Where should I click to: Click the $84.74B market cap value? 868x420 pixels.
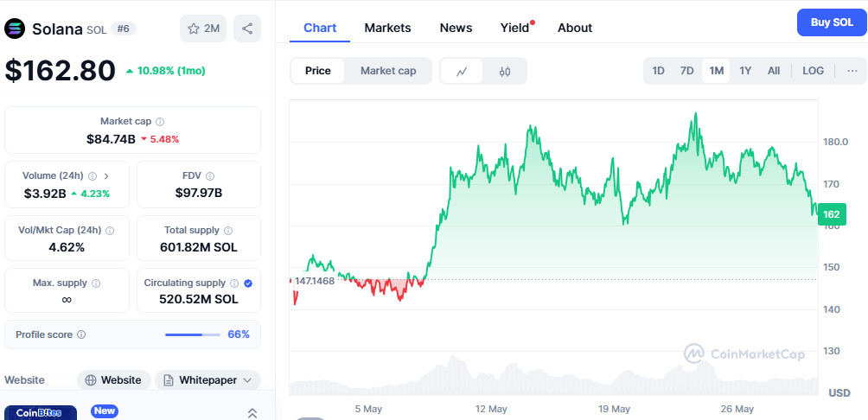point(111,139)
